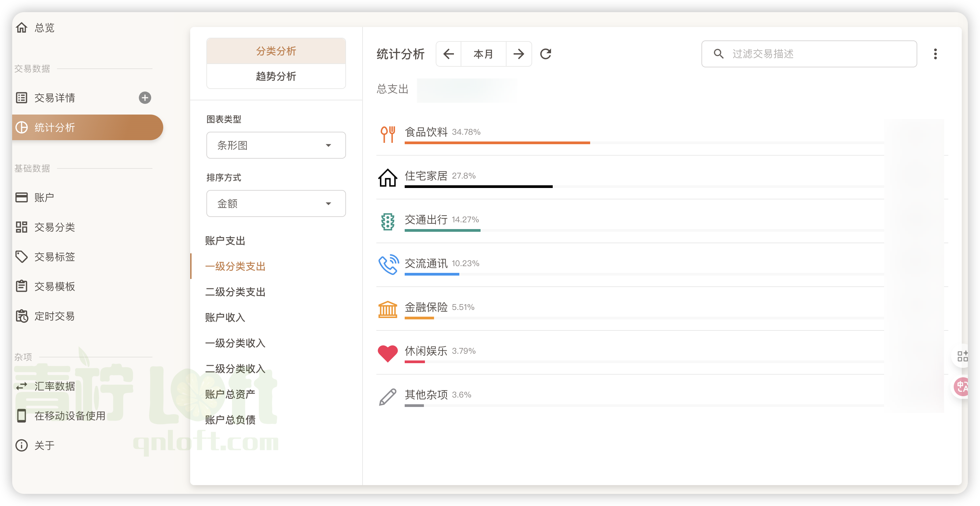Open the 条形图 chart type dropdown

click(x=276, y=145)
